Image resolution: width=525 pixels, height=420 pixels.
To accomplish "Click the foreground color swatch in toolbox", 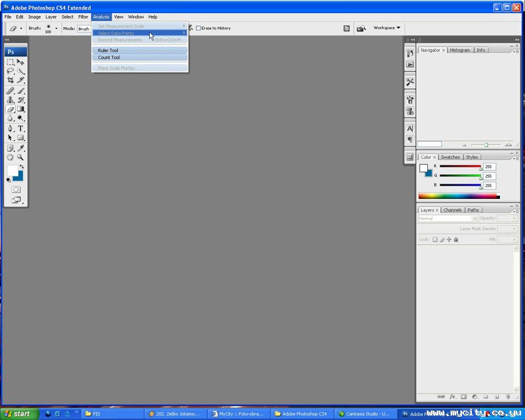I will point(12,171).
